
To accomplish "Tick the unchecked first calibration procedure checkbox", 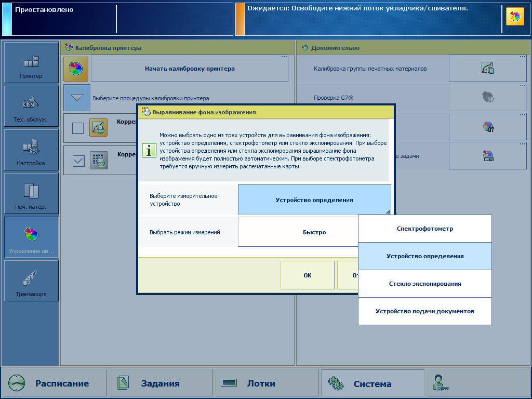I will coord(78,128).
